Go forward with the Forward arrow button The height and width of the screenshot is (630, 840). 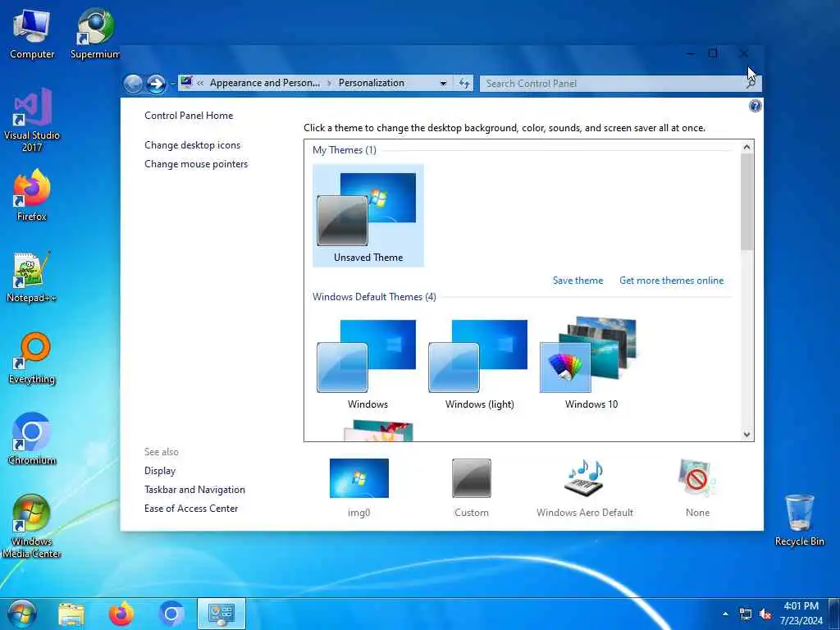[x=156, y=84]
